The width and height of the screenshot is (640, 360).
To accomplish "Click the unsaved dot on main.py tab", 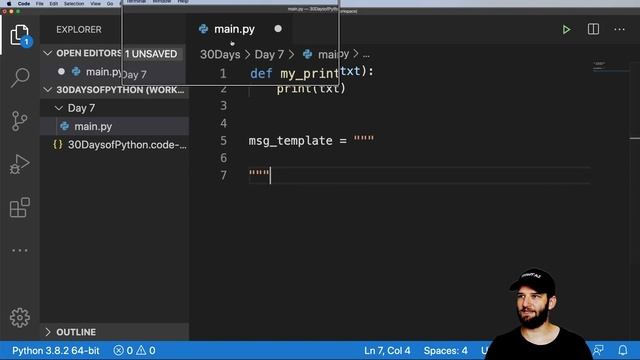I will pos(278,29).
